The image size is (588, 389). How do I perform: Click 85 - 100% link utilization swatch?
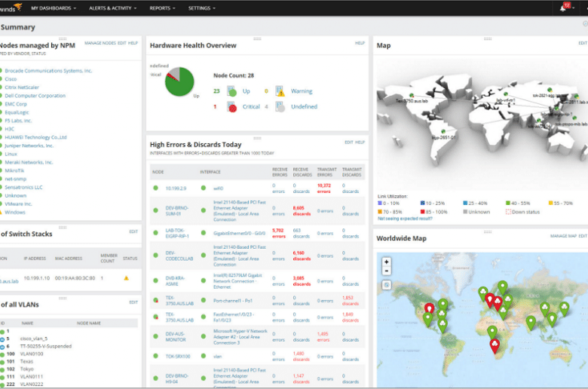423,212
